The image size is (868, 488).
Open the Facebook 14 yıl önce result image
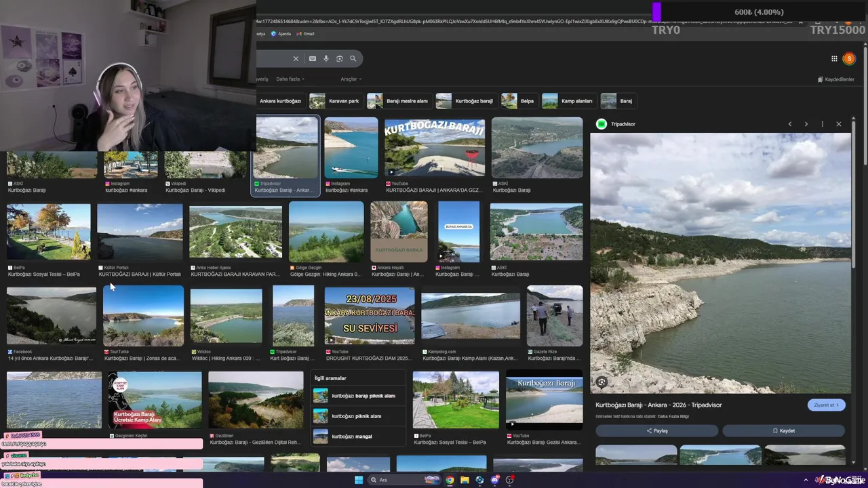[x=52, y=316]
